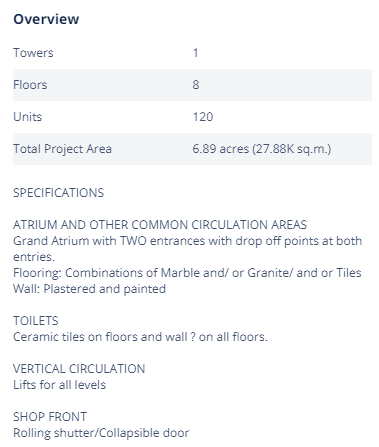Viewport: 379px width, 447px height.
Task: Click the Towers value 1
Action: tap(195, 53)
